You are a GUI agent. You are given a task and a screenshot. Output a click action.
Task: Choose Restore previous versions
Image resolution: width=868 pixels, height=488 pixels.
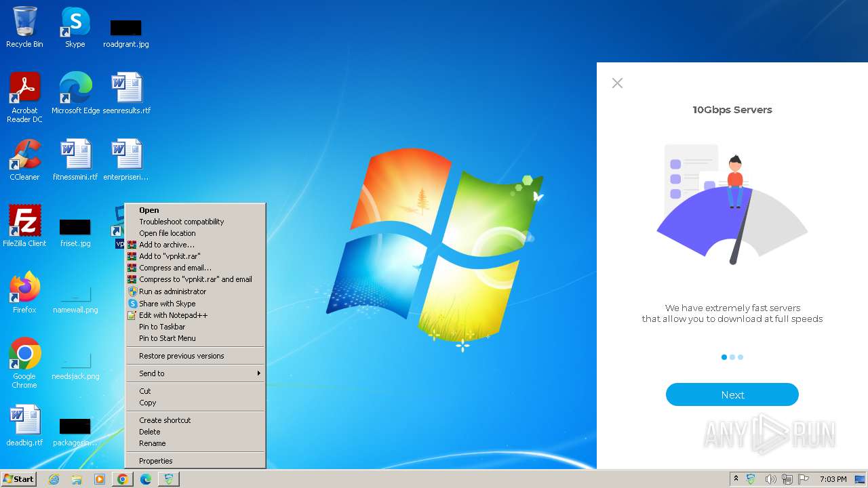click(x=195, y=356)
